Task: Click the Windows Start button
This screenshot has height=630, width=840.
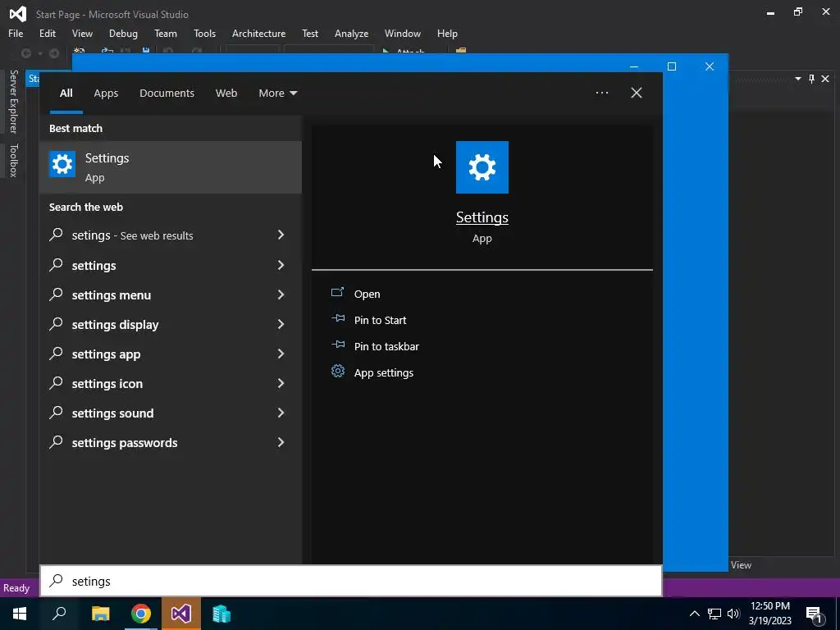Action: [x=20, y=614]
